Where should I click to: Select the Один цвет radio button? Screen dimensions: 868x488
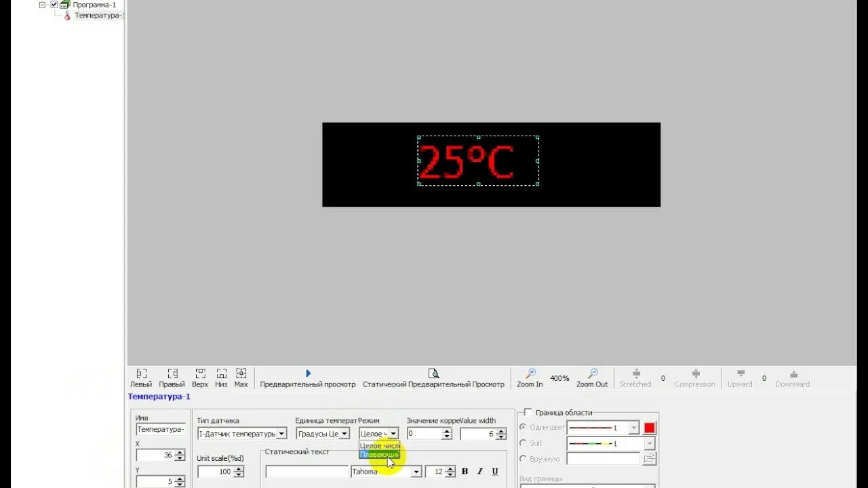tap(523, 427)
